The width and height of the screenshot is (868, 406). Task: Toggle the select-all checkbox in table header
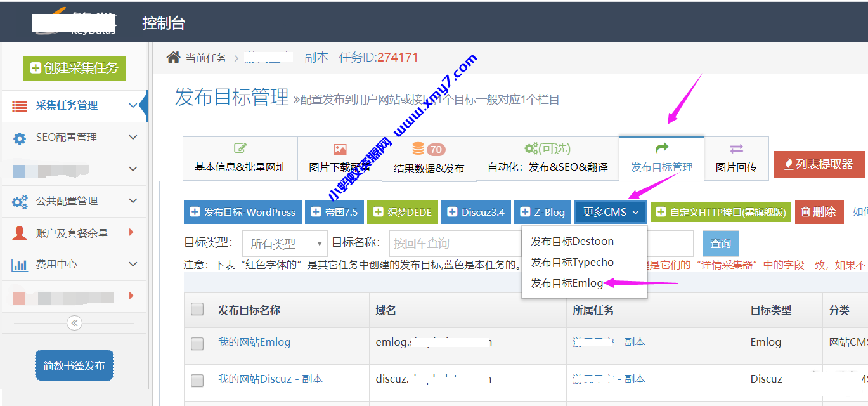tap(197, 309)
